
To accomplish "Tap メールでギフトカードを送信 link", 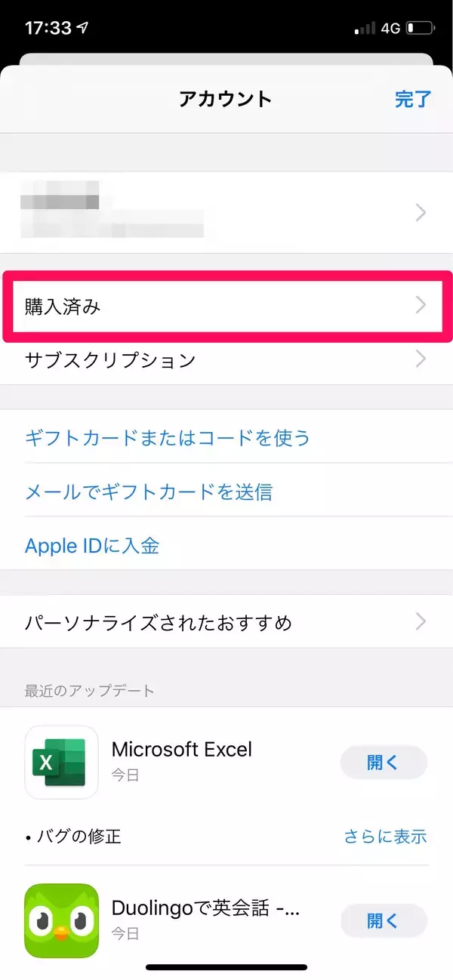I will point(149,492).
